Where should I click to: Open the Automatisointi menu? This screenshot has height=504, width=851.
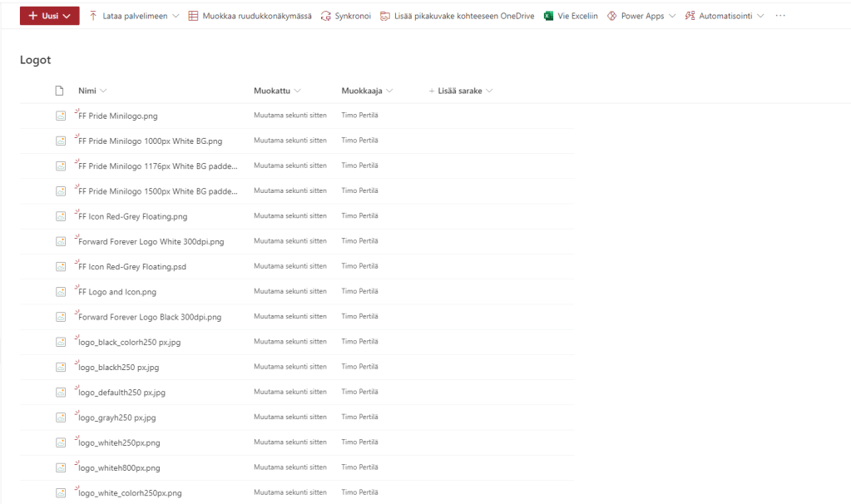725,16
